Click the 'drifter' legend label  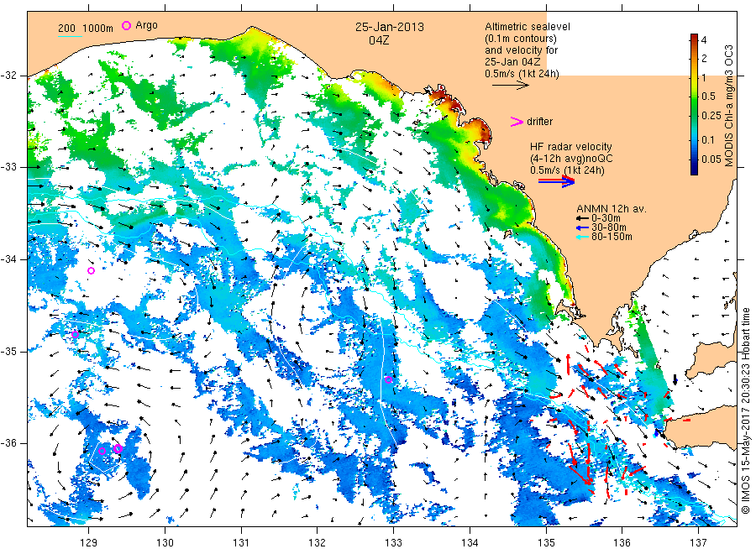pos(539,122)
